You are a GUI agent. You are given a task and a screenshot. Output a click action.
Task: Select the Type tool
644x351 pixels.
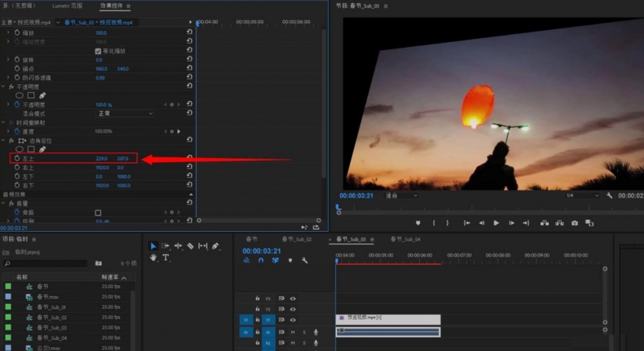pyautogui.click(x=166, y=258)
